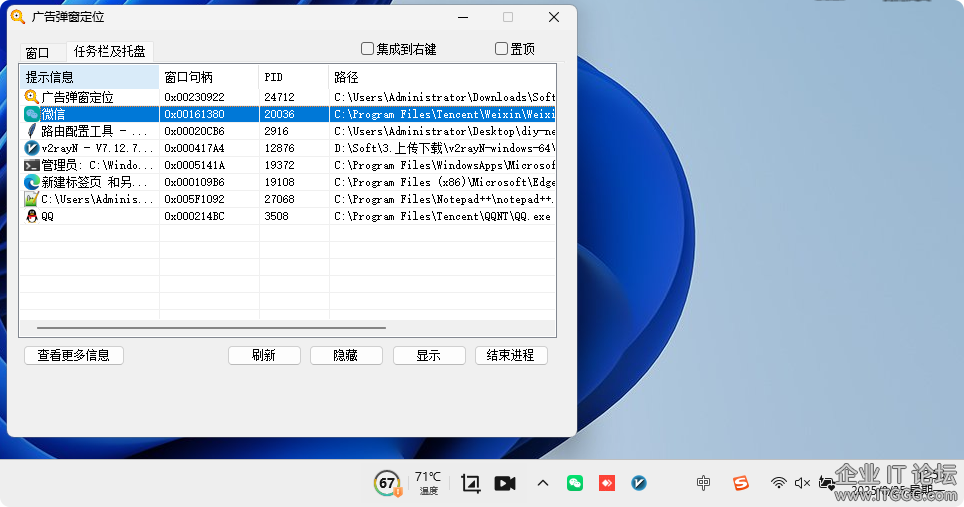
Task: Click PID value 24712
Action: 279,97
